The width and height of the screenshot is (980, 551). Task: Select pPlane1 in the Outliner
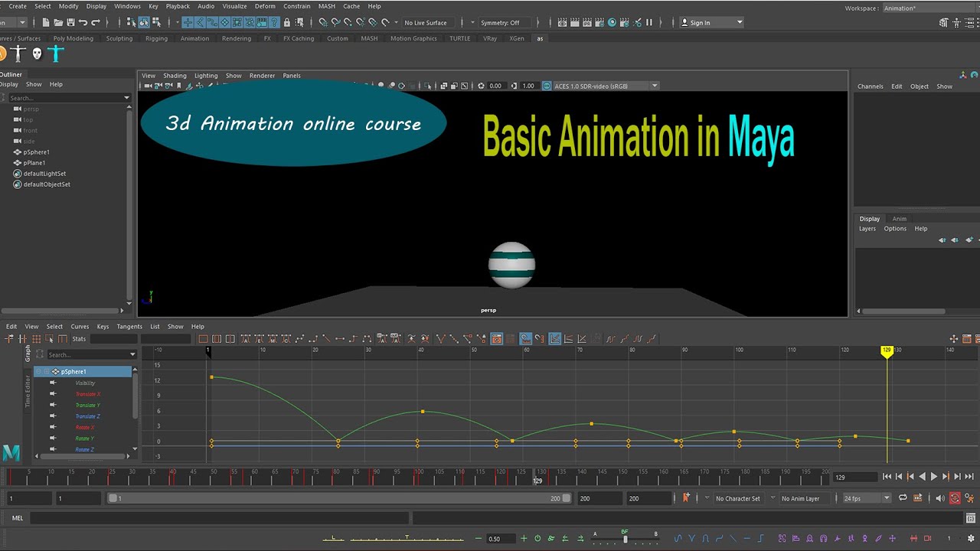(34, 163)
